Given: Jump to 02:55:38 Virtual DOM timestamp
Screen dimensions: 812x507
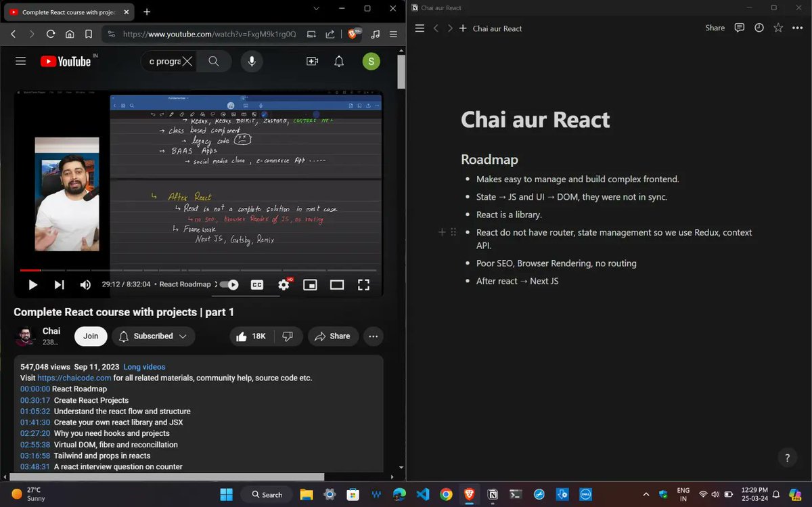Looking at the screenshot, I should (35, 445).
